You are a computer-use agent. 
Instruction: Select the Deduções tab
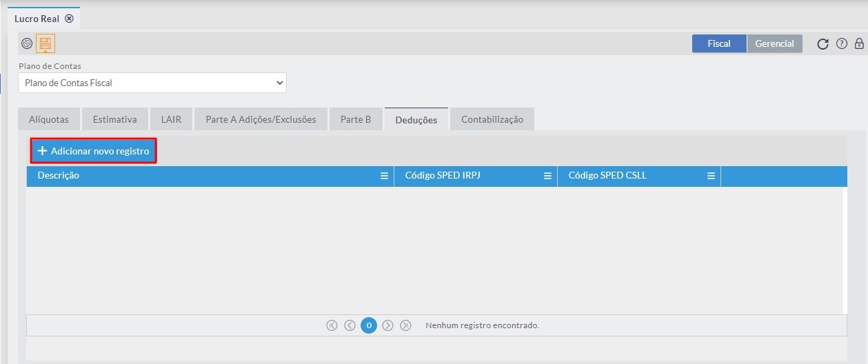(x=416, y=119)
